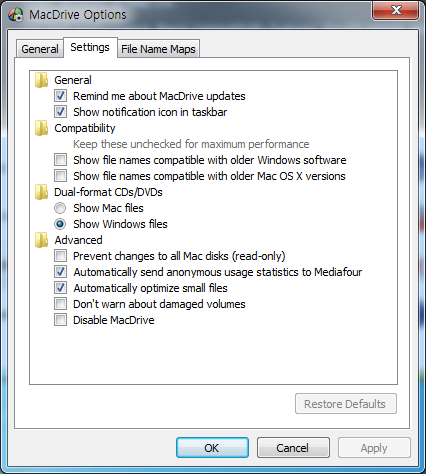Screen dimensions: 426x474
Task: Click 'Keep these unchecked for maximum performance' text
Action: pos(191,144)
